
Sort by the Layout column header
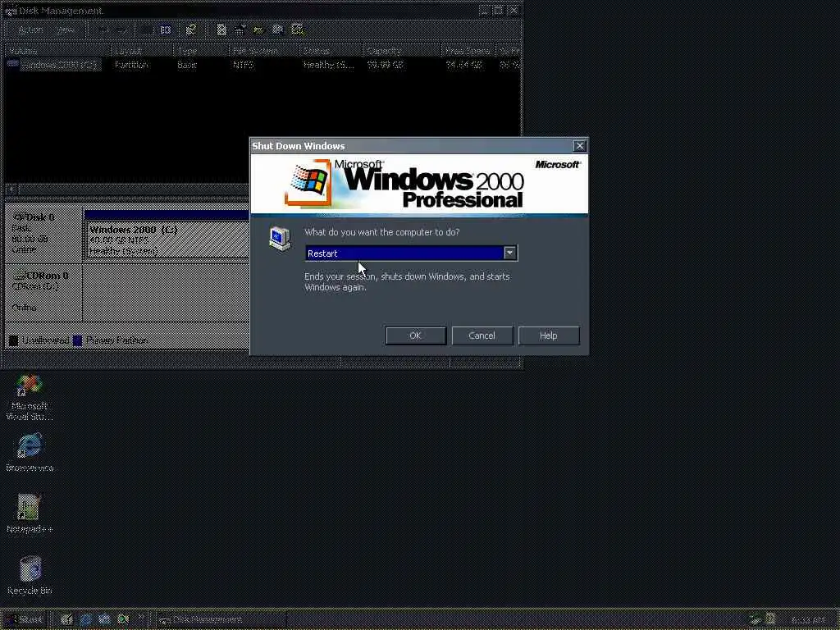(x=142, y=51)
